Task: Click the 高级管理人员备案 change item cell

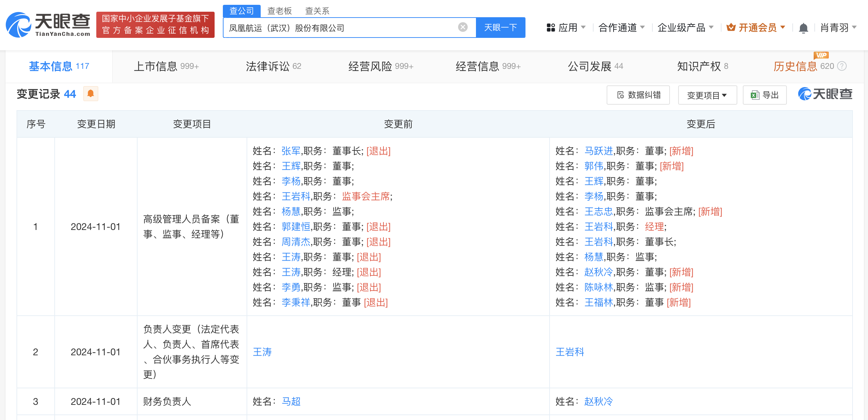Action: click(x=192, y=227)
